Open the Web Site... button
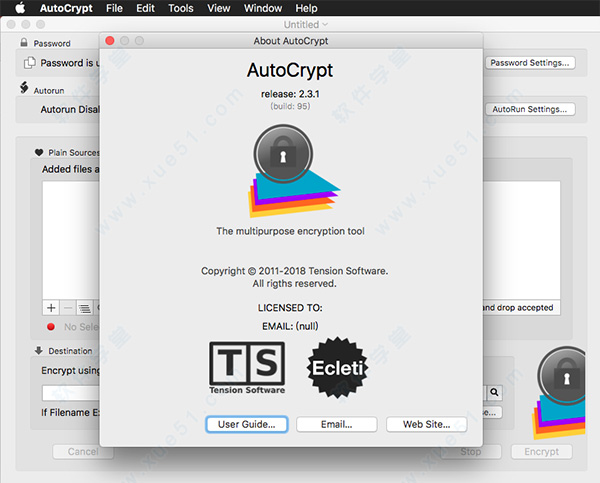Image resolution: width=600 pixels, height=483 pixels. coord(426,424)
